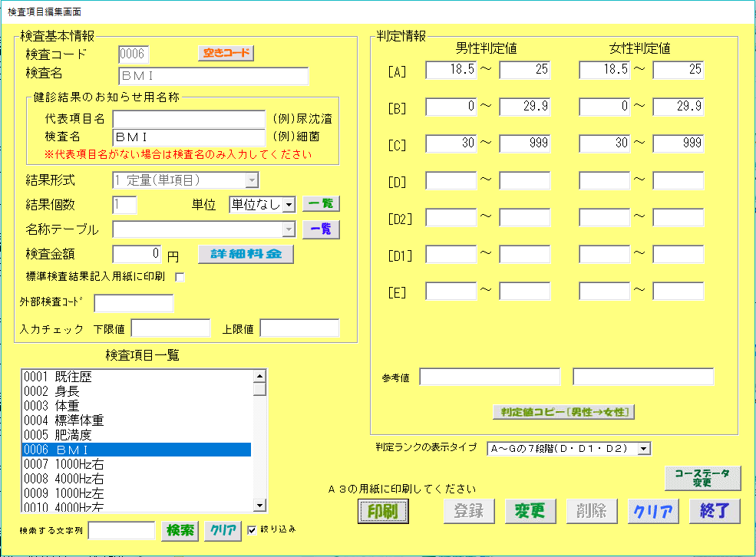
Task: Click the 検索する文字列 input field
Action: pos(122,530)
